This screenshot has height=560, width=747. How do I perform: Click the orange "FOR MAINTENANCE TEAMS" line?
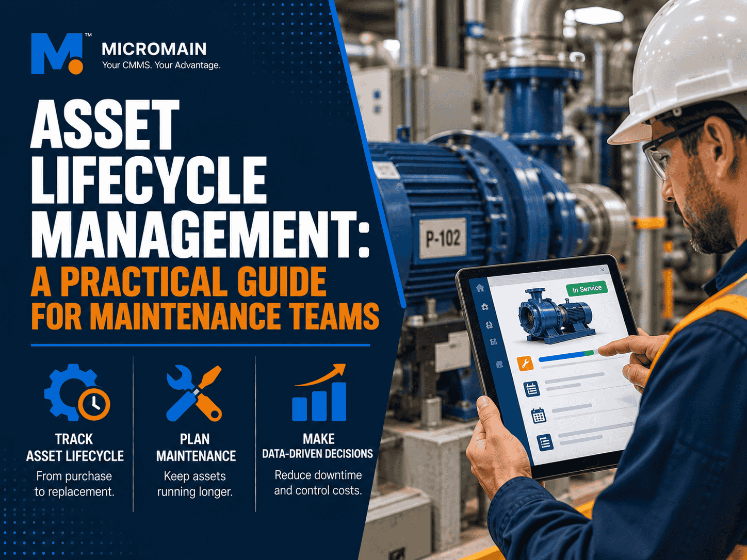(x=205, y=316)
